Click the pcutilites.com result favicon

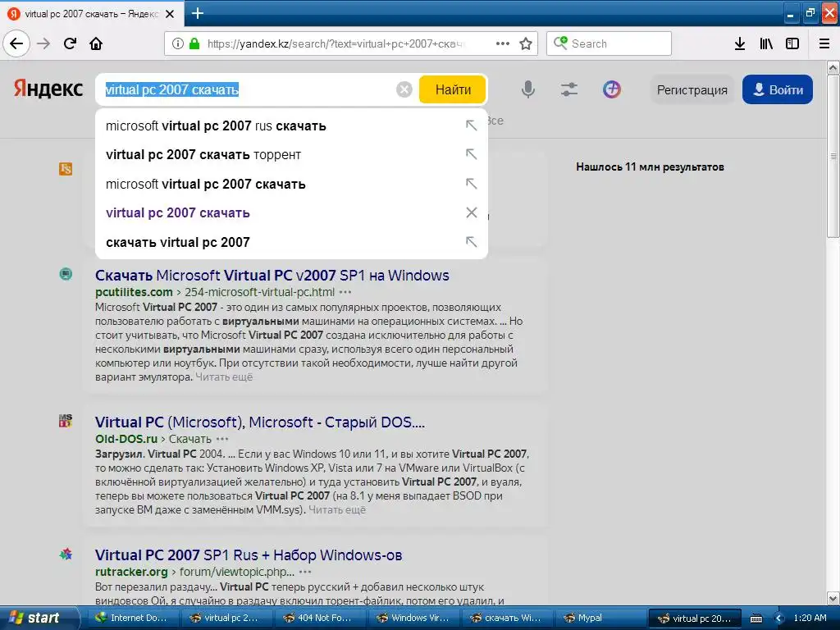(66, 274)
